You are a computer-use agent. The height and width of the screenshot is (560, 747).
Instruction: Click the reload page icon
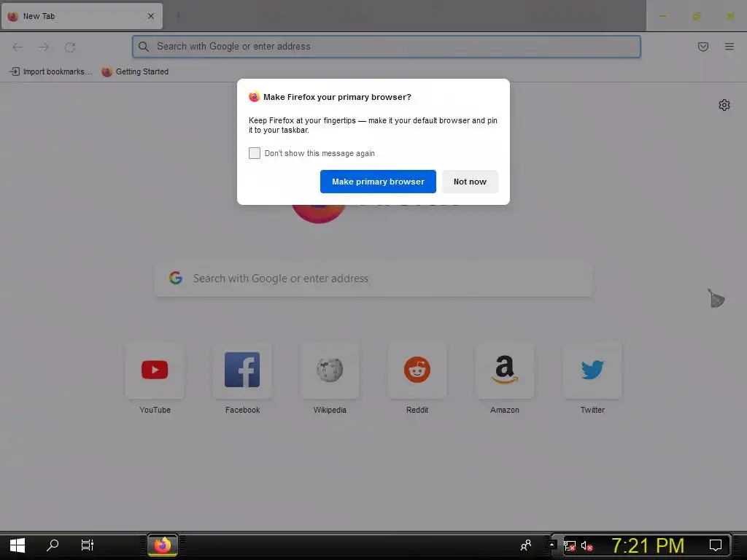70,47
